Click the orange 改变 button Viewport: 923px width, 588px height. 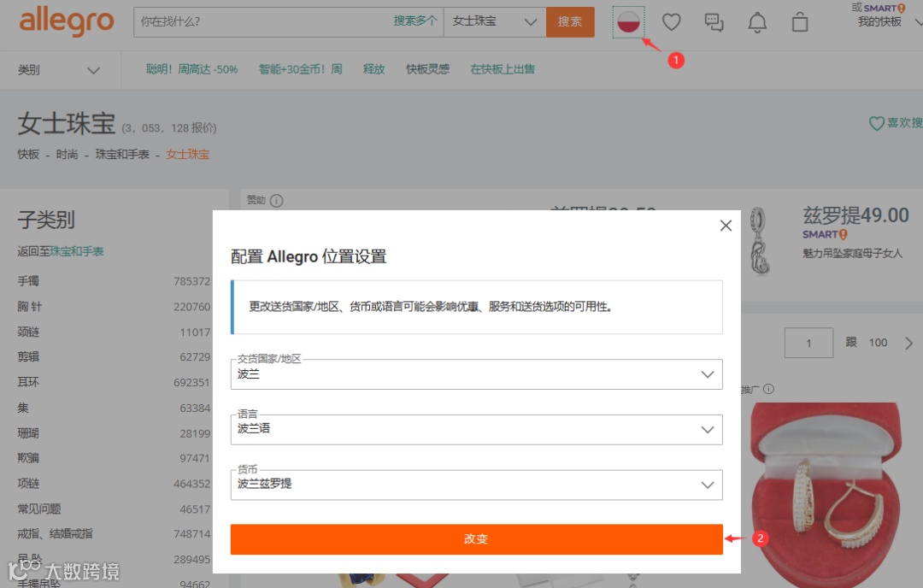(476, 539)
